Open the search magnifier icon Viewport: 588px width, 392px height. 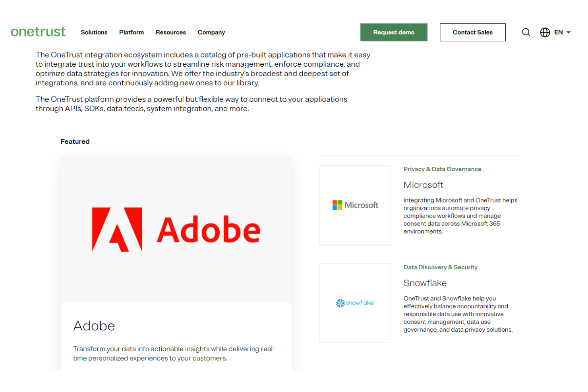point(526,32)
